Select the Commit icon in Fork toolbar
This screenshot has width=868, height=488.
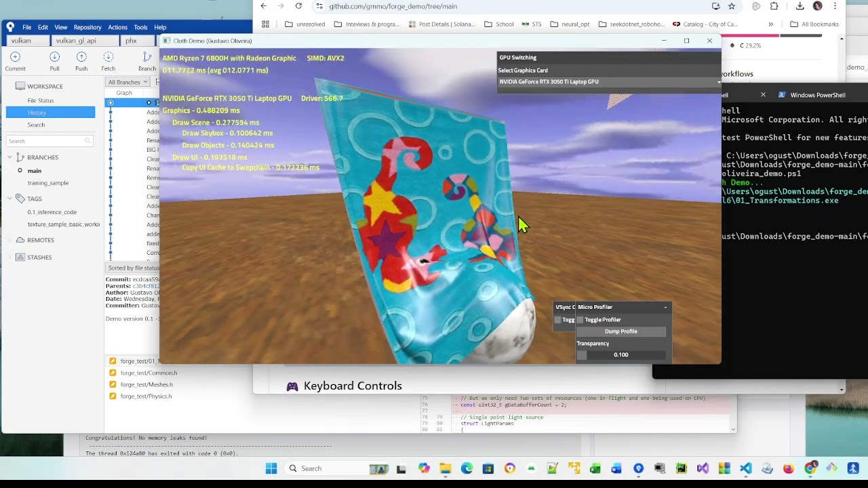coord(16,56)
